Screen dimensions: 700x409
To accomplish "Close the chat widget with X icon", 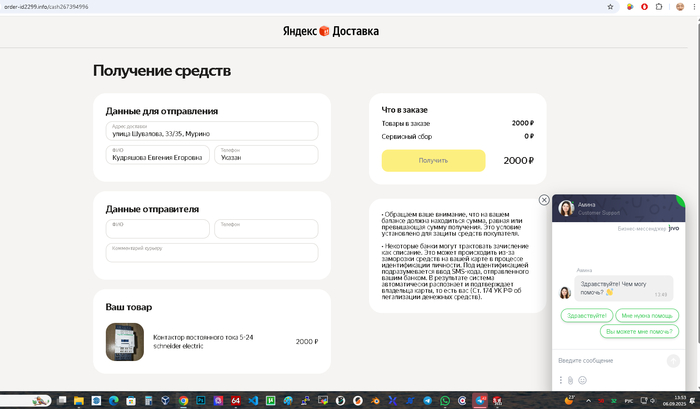I will tap(544, 200).
